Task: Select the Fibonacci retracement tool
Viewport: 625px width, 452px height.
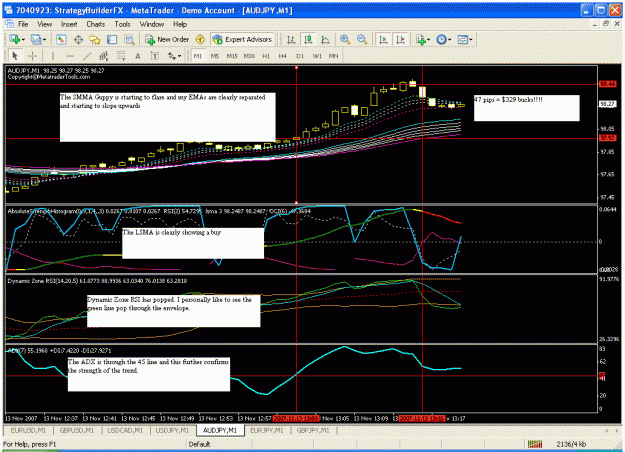Action: coord(121,56)
